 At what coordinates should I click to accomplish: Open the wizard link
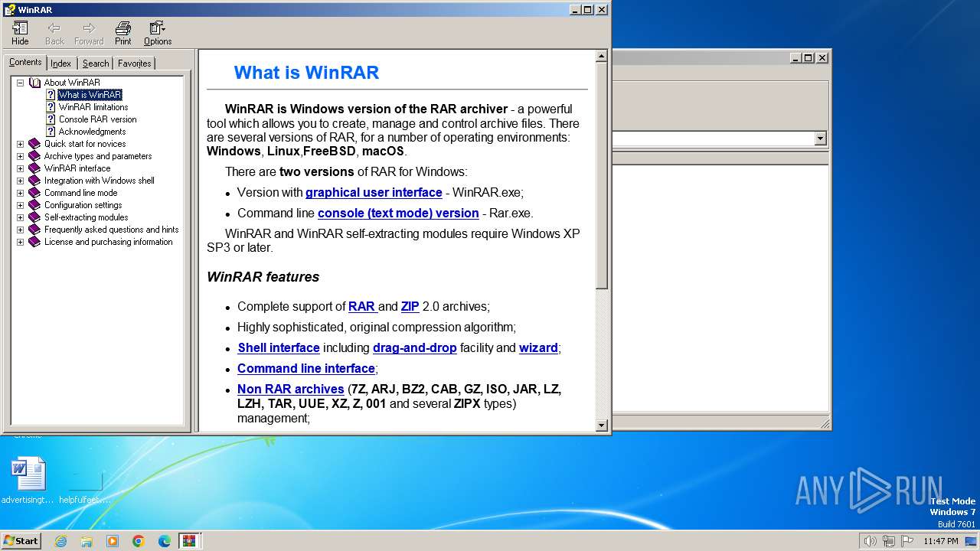click(x=538, y=348)
